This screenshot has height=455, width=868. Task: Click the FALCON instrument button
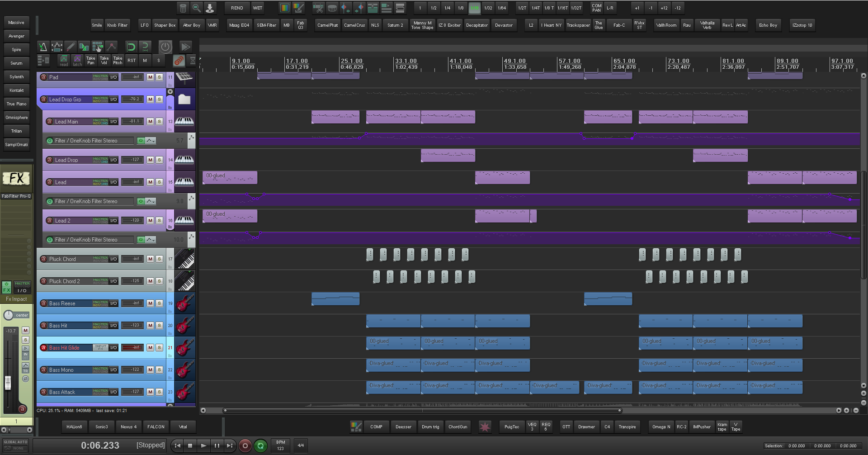tap(156, 427)
